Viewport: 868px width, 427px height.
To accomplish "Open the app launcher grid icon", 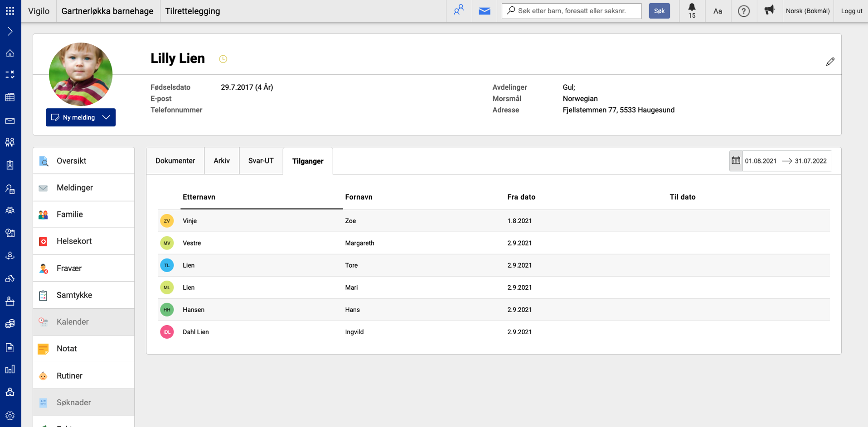I will pos(10,11).
